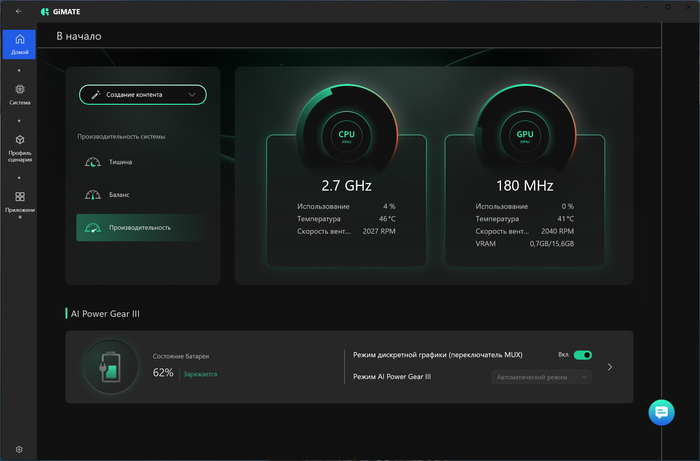Open the Приложения apps section
Screen dimensions: 700x461
pos(19,201)
